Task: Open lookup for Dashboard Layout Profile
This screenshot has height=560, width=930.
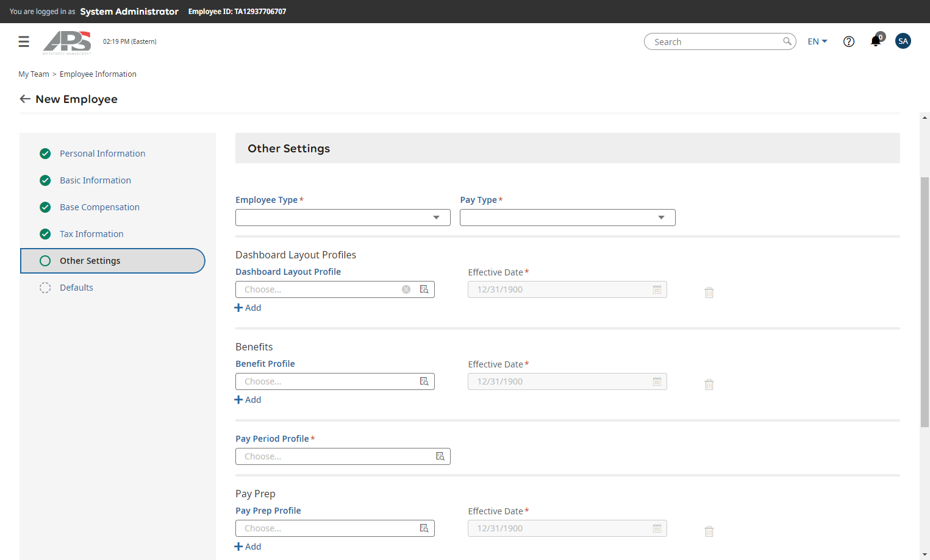Action: [x=424, y=289]
